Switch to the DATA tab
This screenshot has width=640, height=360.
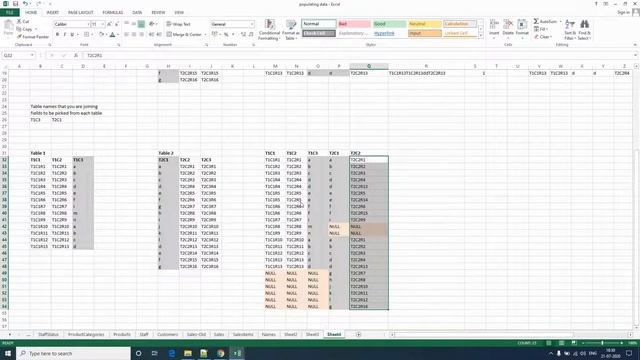click(137, 13)
